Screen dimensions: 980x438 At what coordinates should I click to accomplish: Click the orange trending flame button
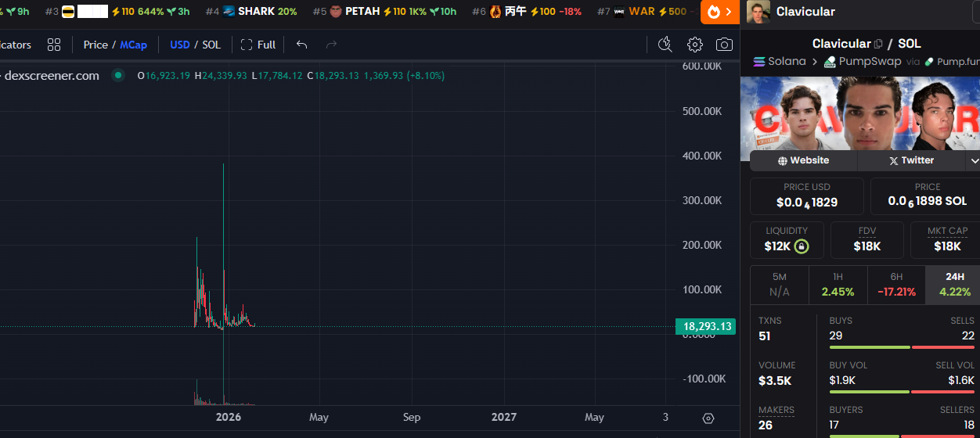(719, 12)
